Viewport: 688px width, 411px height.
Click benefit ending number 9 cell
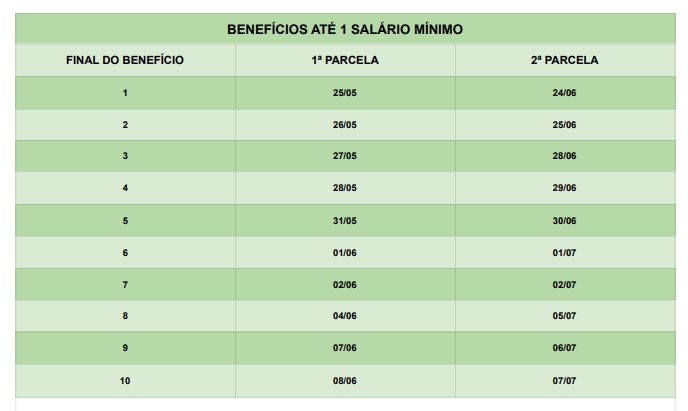coord(125,348)
